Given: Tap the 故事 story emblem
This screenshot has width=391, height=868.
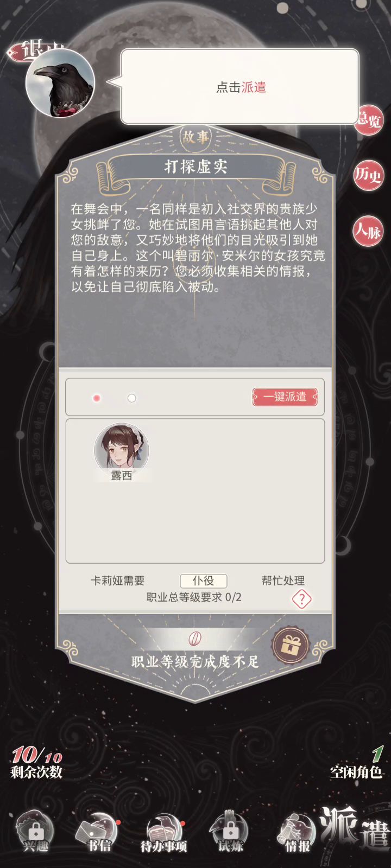Looking at the screenshot, I should point(195,137).
